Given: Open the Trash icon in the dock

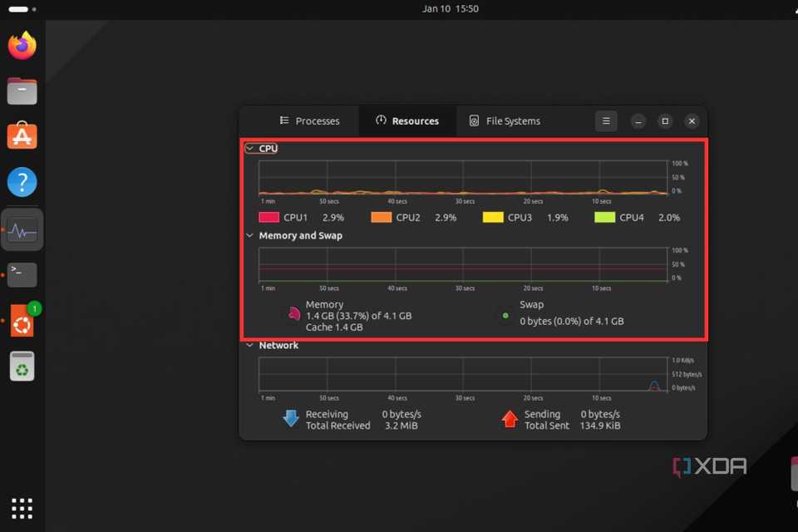Looking at the screenshot, I should pyautogui.click(x=22, y=366).
